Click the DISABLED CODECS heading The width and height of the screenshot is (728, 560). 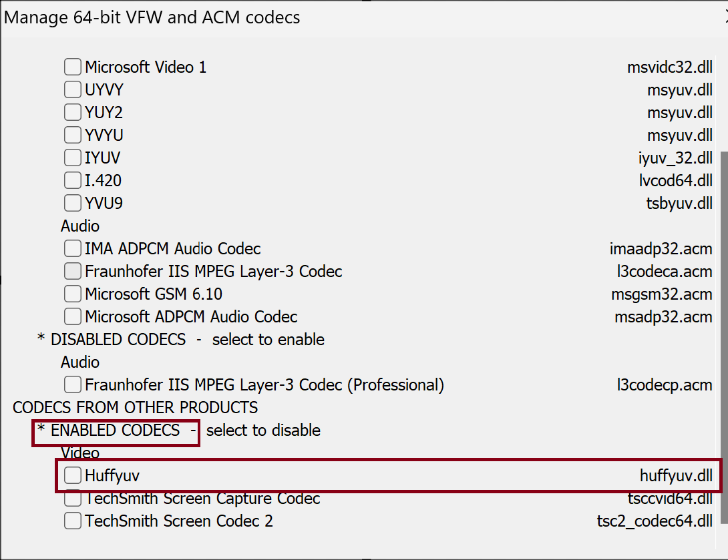(118, 339)
